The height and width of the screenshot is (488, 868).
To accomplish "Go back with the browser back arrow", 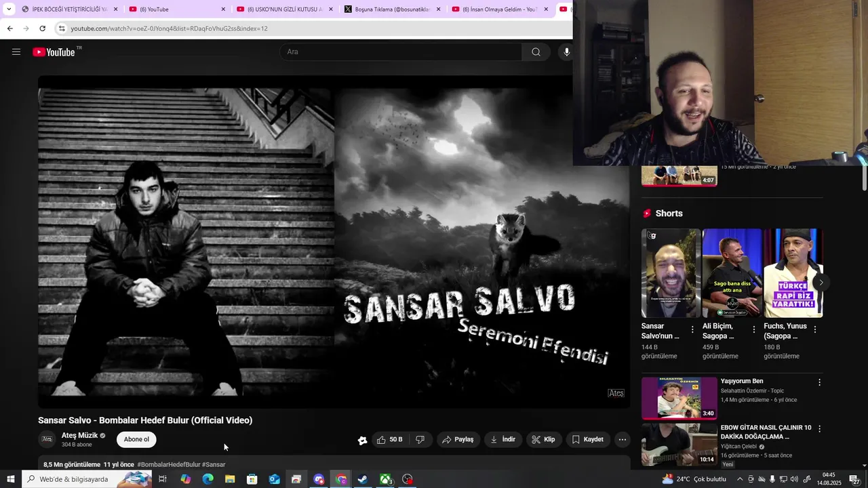I will coord(9,28).
